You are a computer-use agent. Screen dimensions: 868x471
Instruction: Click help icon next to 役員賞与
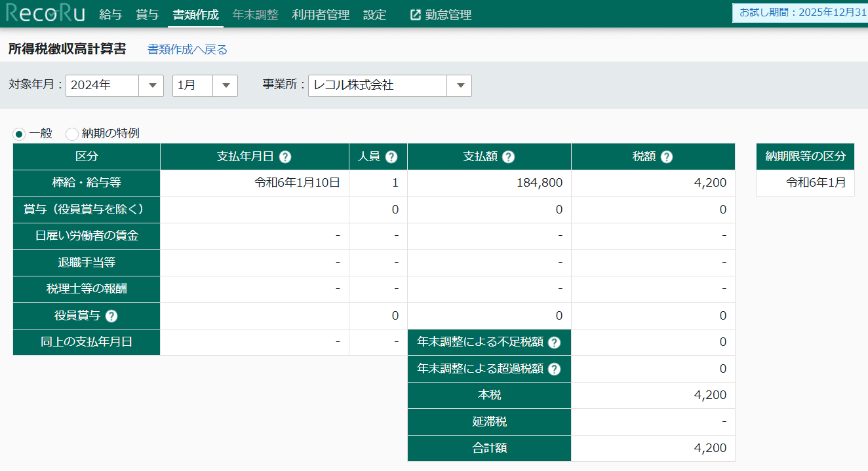(111, 316)
